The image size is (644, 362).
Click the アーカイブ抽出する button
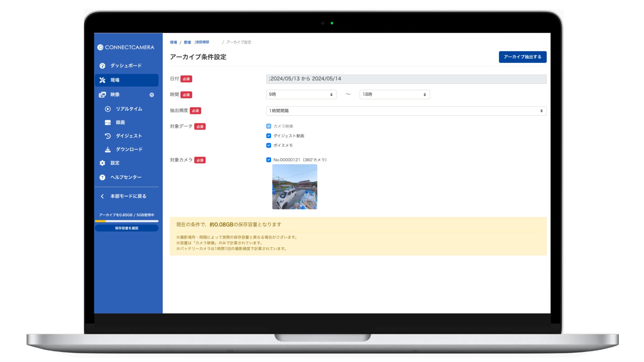pyautogui.click(x=522, y=57)
